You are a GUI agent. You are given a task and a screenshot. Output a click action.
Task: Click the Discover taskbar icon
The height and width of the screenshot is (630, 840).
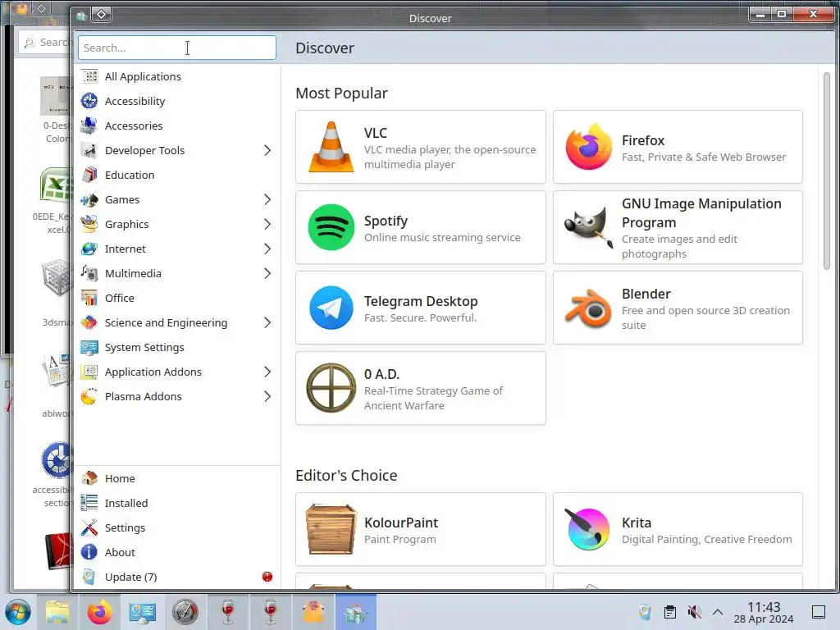[356, 612]
